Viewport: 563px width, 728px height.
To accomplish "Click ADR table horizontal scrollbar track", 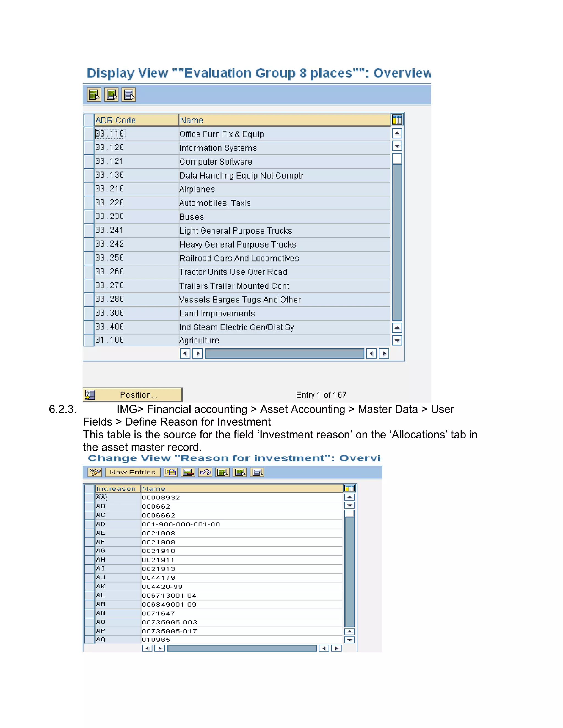I will coord(285,353).
